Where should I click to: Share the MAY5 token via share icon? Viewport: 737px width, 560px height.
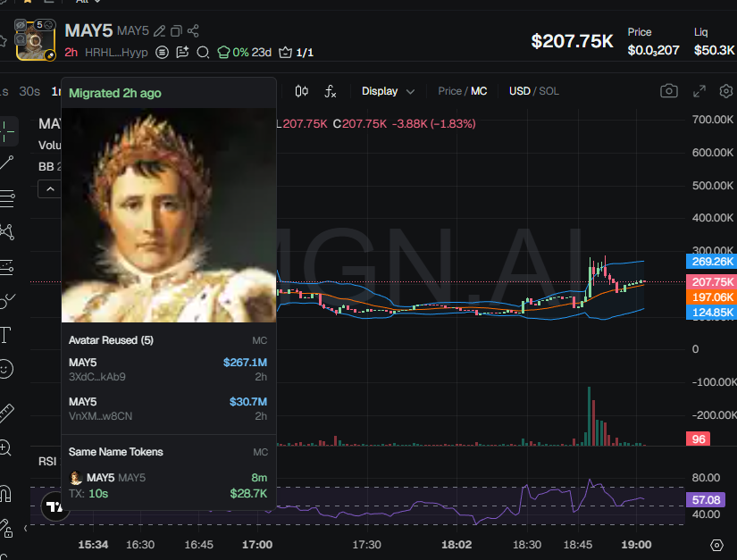coord(193,31)
